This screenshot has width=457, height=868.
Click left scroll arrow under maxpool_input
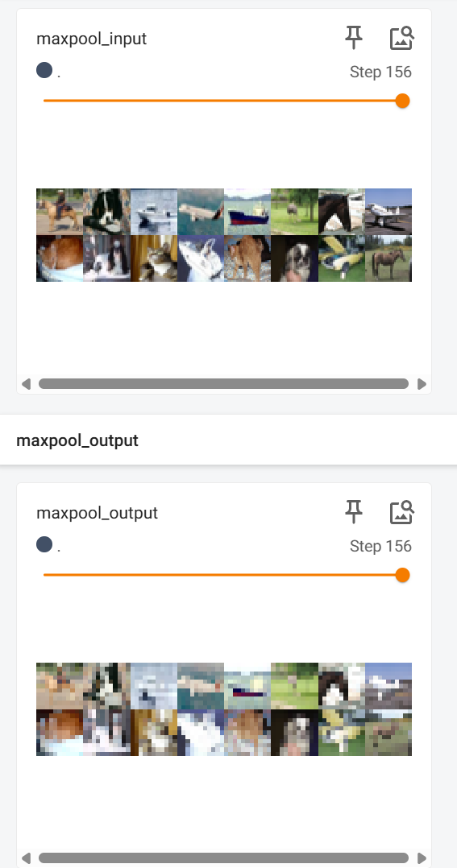click(x=26, y=383)
